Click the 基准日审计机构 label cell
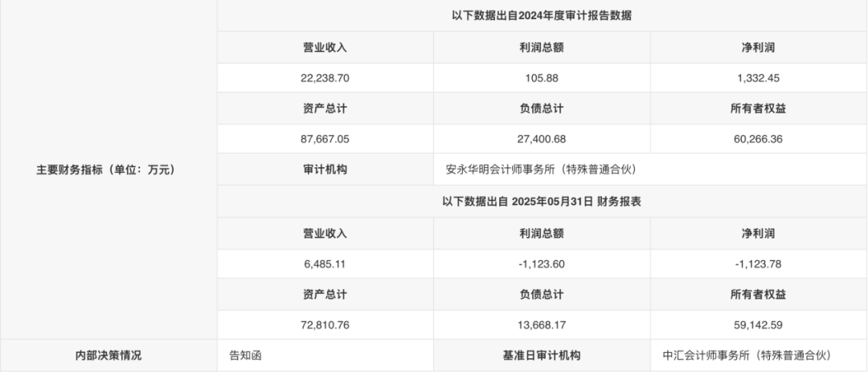 542,355
